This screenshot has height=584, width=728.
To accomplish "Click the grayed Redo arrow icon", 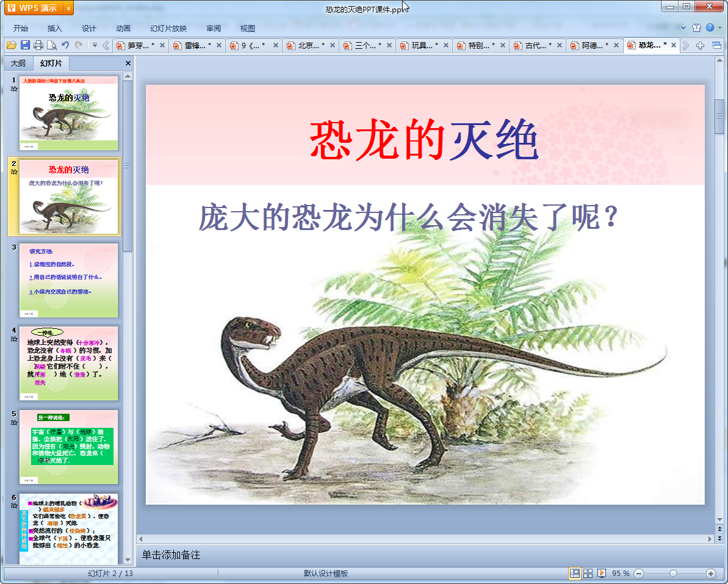I will click(79, 45).
